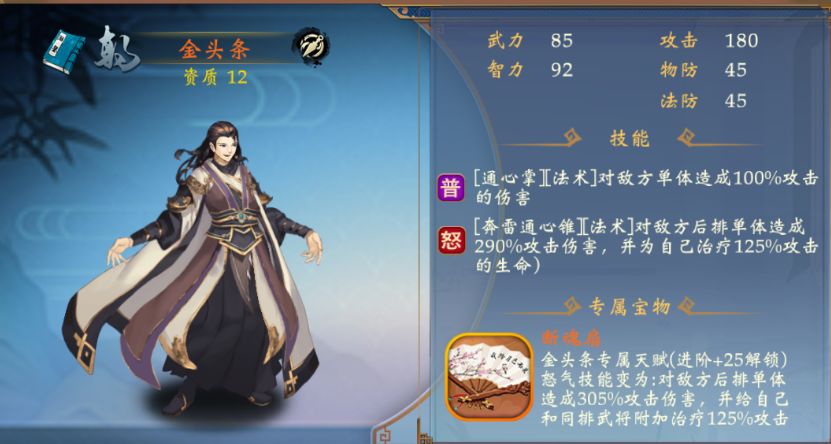The height and width of the screenshot is (444, 831).
Task: Click the 奔雷通心锥 skill description
Action: coord(646,247)
